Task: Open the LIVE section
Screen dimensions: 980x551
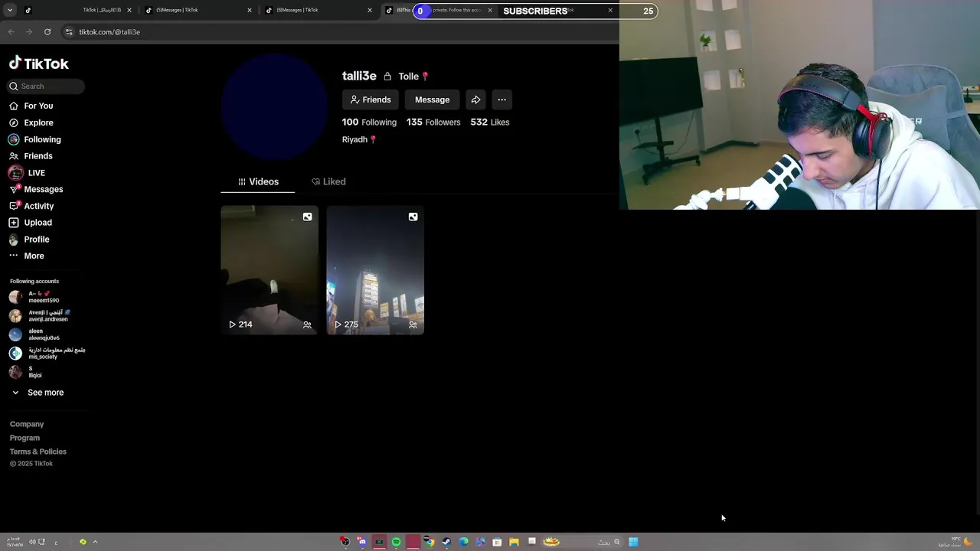Action: [36, 173]
